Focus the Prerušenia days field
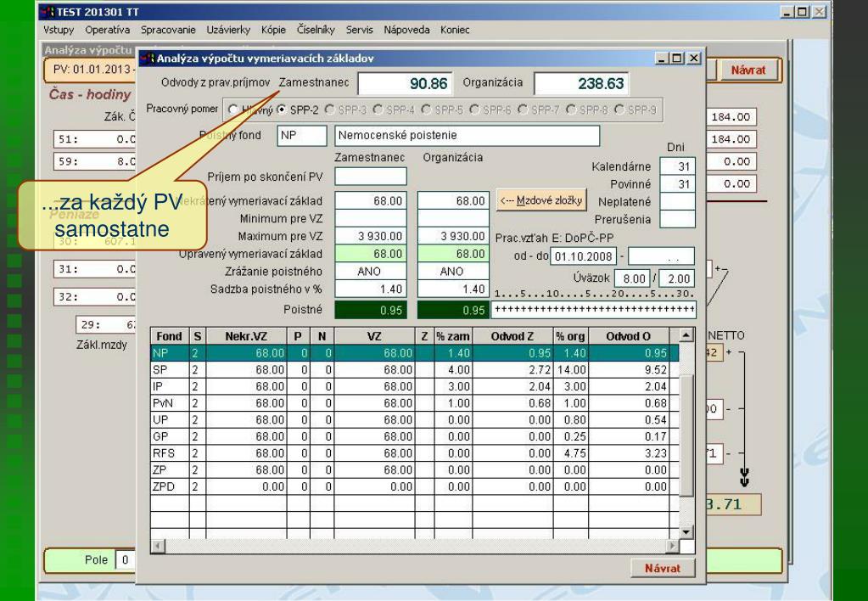Viewport: 868px width, 601px height. tap(678, 219)
